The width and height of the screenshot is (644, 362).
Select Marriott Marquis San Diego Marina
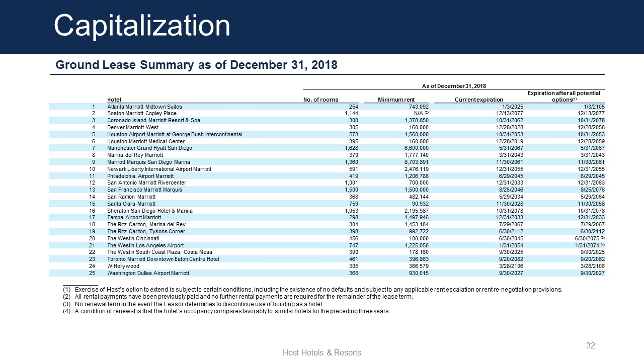[148, 162]
